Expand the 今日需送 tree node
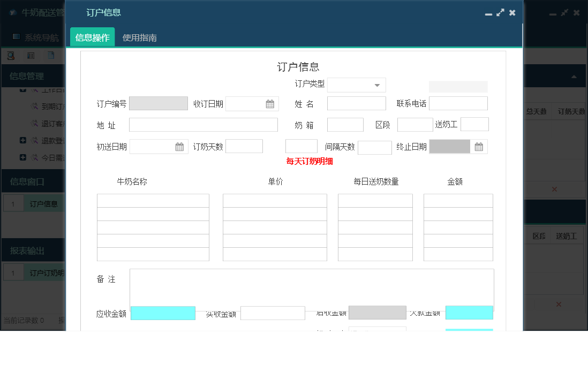 (23, 157)
